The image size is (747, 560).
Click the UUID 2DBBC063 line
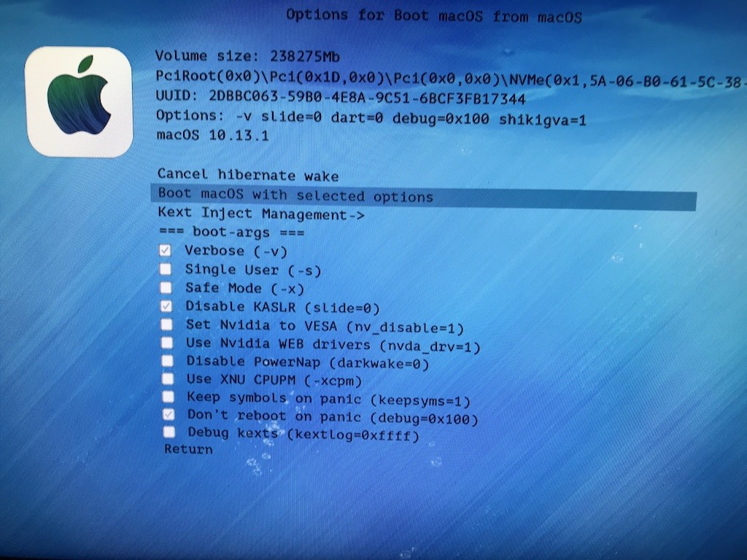[x=341, y=97]
